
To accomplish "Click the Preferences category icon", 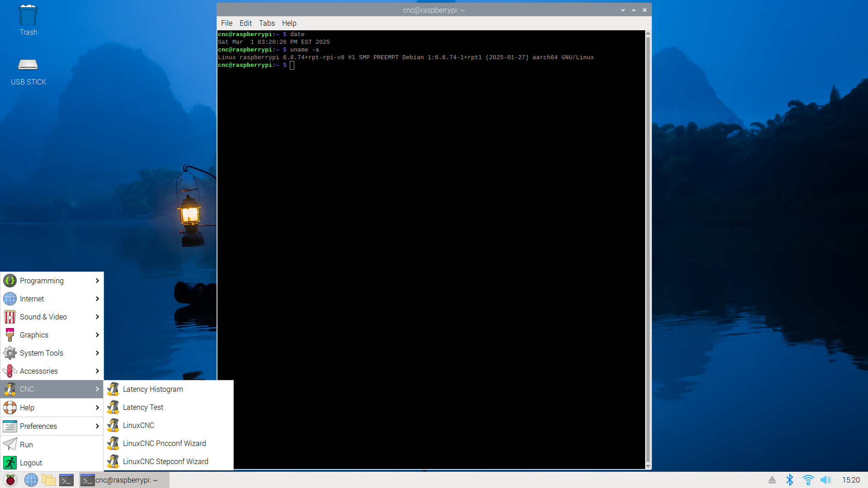I will point(10,426).
